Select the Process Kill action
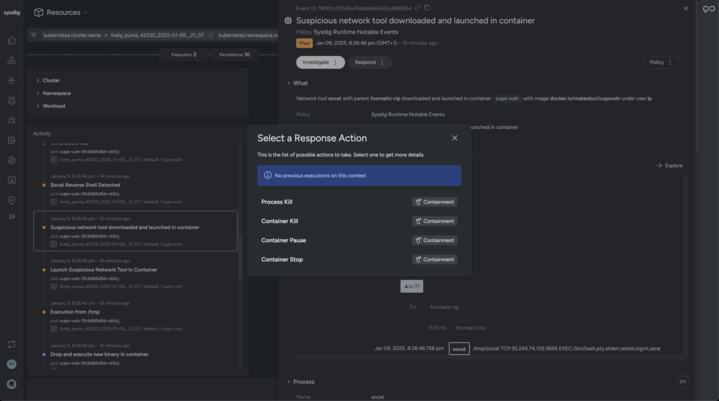 [x=277, y=202]
